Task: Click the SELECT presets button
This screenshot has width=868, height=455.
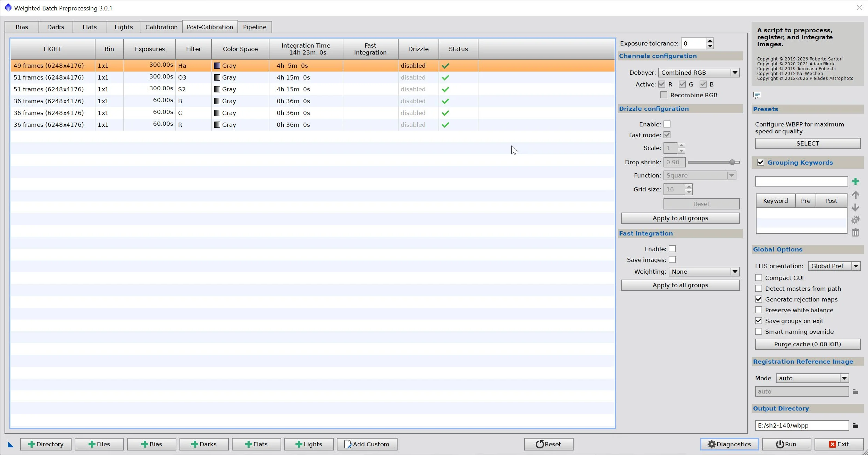Action: 808,143
